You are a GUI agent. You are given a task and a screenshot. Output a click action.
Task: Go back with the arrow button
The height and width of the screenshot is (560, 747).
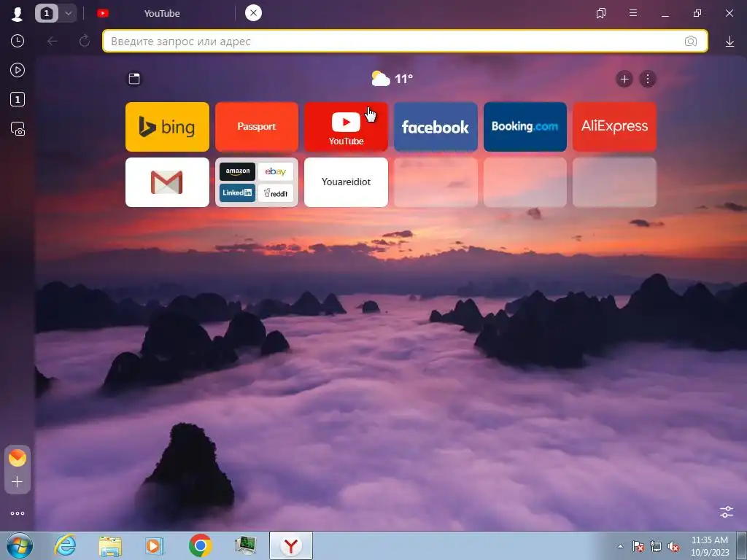click(53, 42)
